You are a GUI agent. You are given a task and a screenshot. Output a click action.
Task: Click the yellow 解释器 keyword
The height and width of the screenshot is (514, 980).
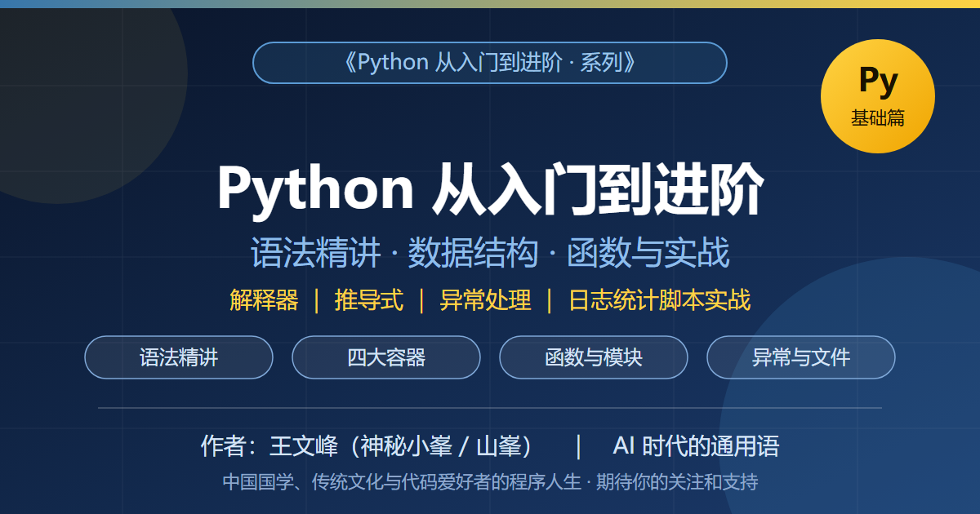[264, 300]
